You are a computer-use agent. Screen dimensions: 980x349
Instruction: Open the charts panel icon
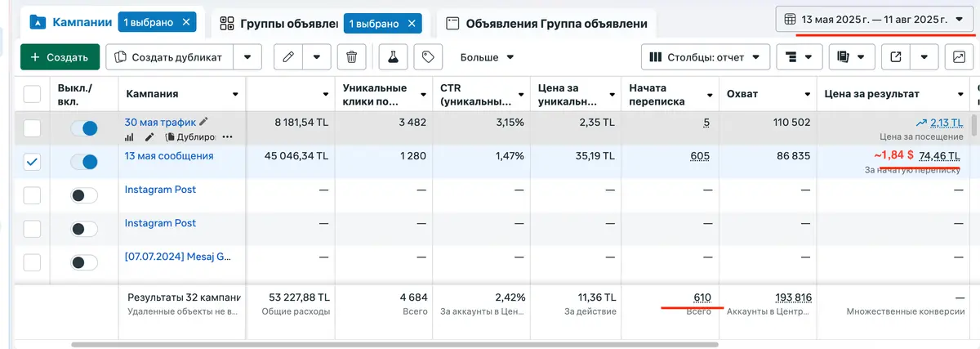959,57
